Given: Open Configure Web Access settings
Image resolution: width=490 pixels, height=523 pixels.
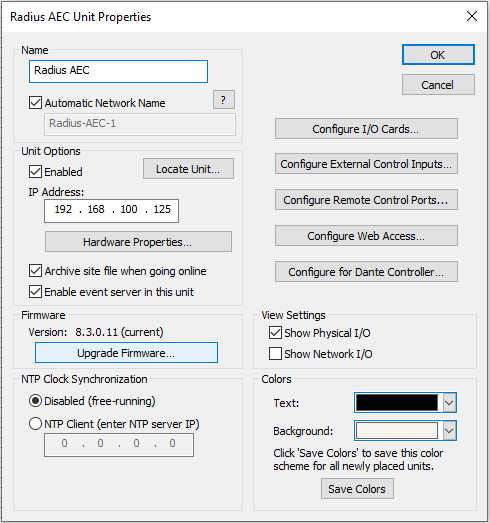Looking at the screenshot, I should click(366, 236).
